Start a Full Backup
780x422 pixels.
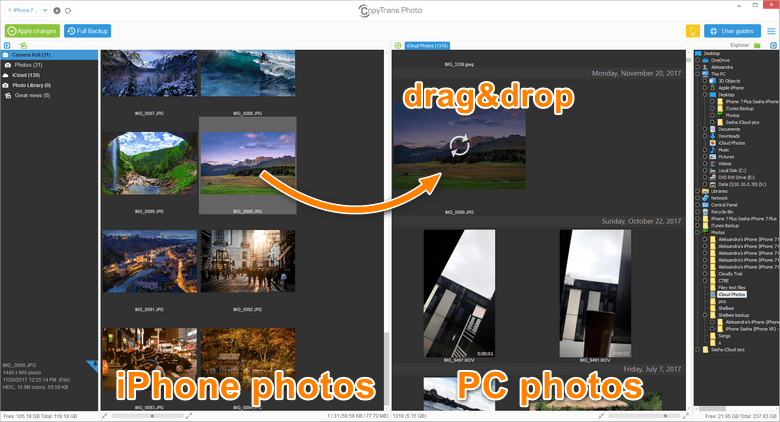pos(88,31)
